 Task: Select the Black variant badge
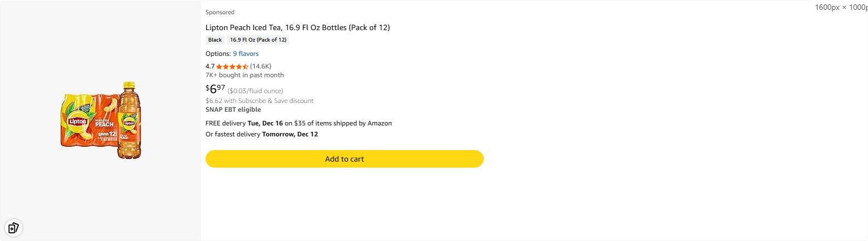[x=215, y=40]
